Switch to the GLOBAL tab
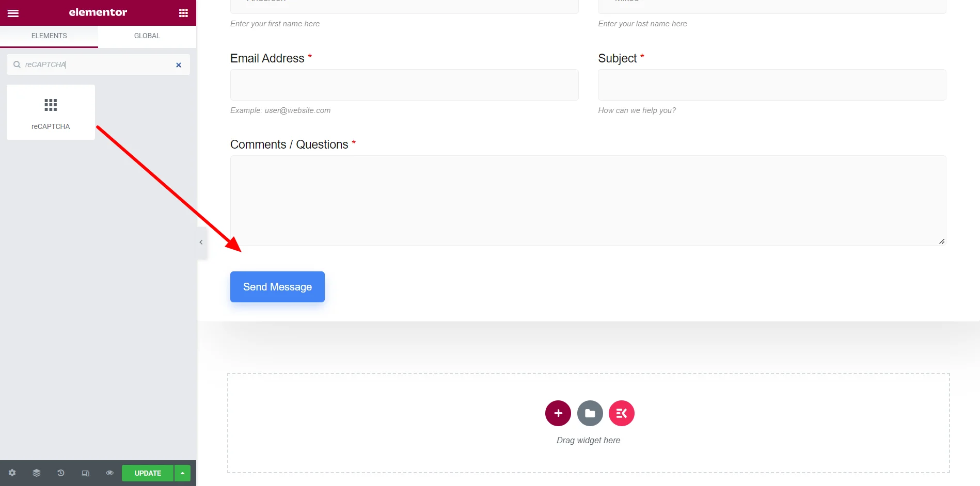980x486 pixels. [147, 36]
